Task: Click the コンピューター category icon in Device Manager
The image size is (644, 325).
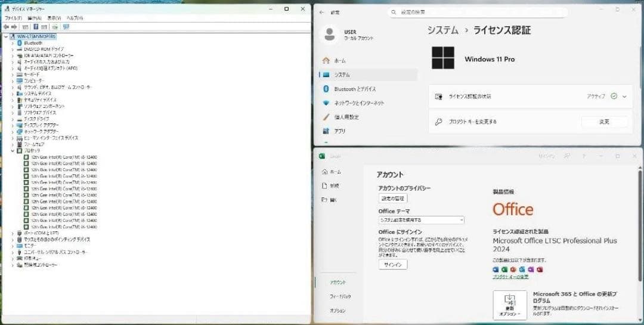Action: (x=19, y=81)
